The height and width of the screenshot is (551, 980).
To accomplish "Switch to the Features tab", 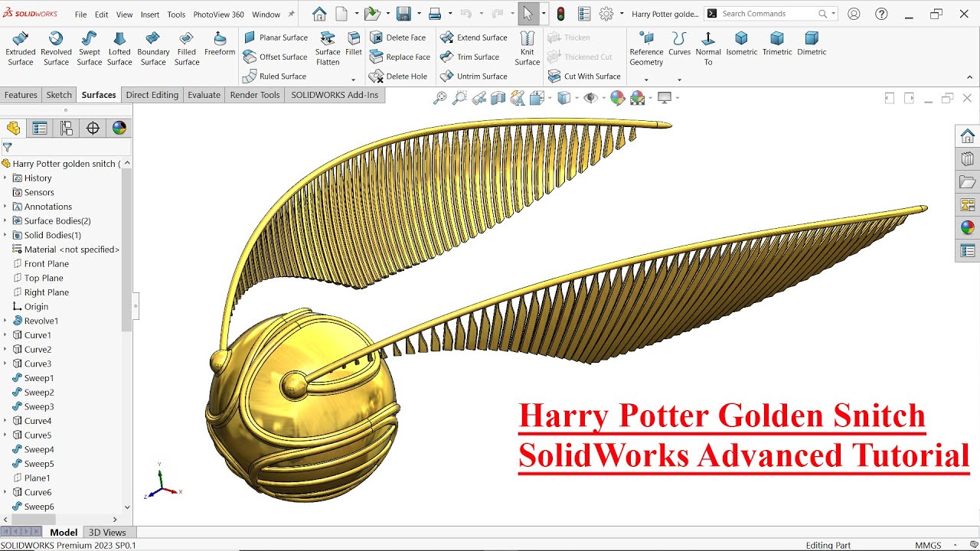I will pyautogui.click(x=21, y=95).
